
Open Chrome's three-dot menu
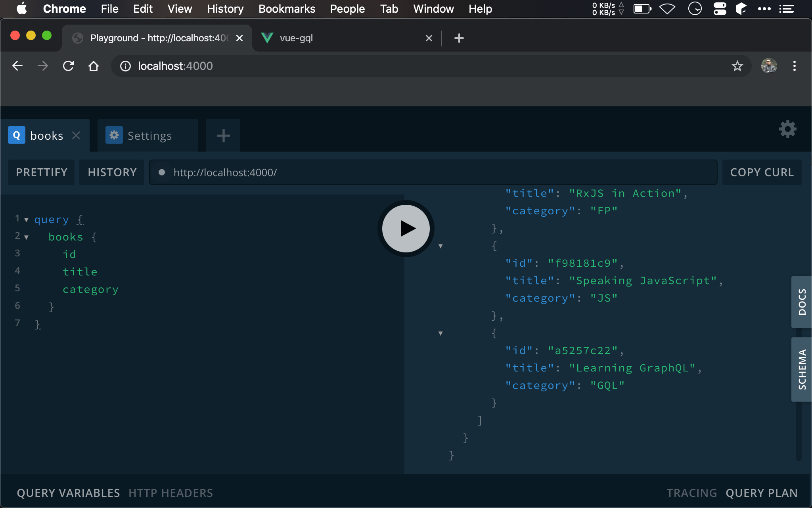(795, 66)
